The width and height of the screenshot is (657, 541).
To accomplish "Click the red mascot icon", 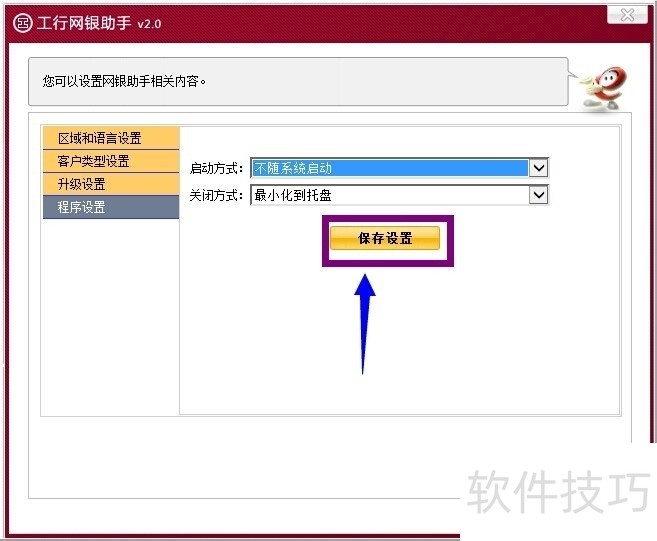I will click(x=605, y=85).
